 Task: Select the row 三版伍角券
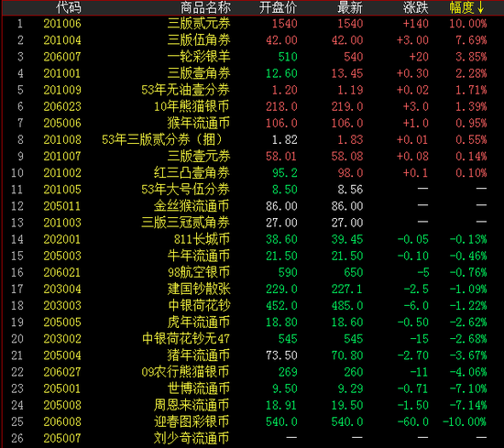(253, 40)
